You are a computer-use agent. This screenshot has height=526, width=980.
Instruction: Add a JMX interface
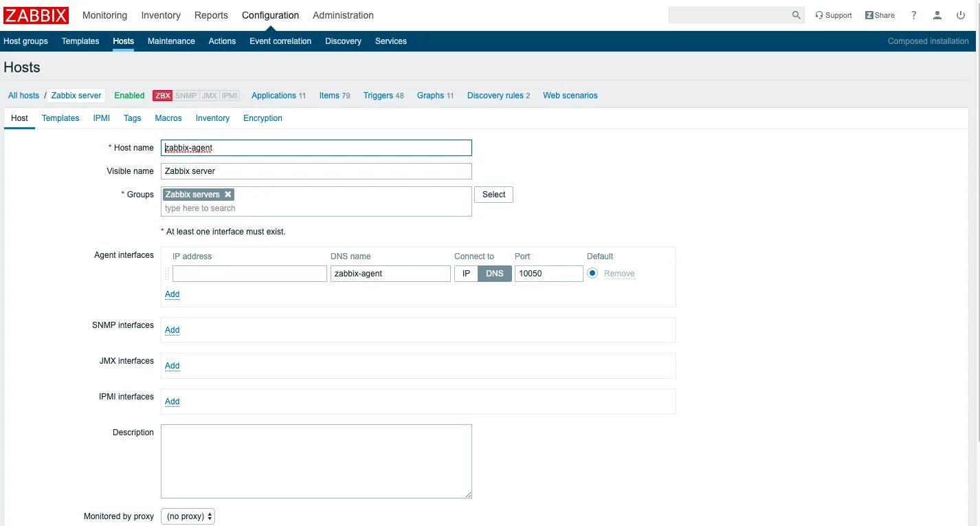172,366
